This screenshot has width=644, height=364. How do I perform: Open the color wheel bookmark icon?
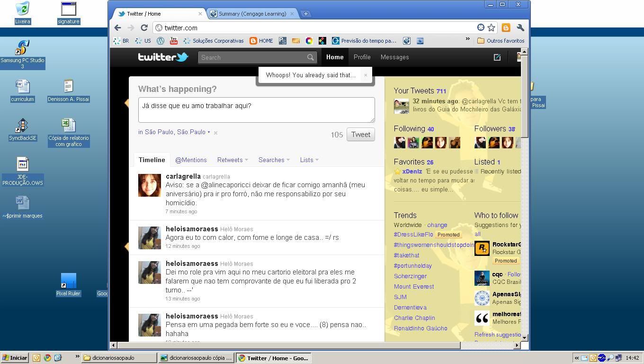pos(309,41)
